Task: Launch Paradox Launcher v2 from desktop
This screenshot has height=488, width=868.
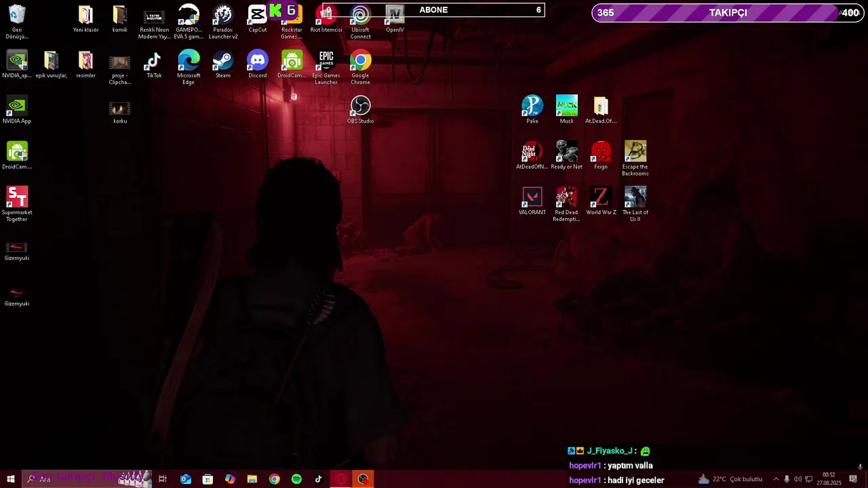Action: [x=223, y=22]
